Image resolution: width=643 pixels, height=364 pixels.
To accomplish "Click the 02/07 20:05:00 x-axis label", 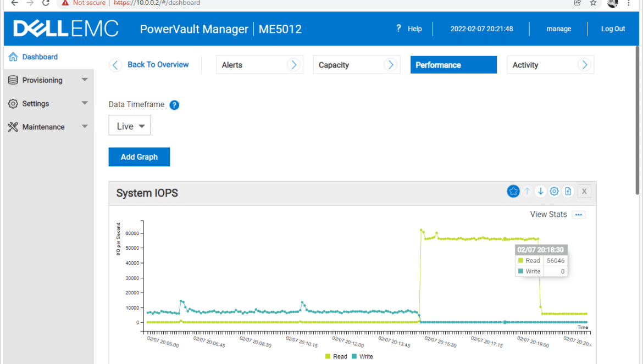I will coord(163,341).
